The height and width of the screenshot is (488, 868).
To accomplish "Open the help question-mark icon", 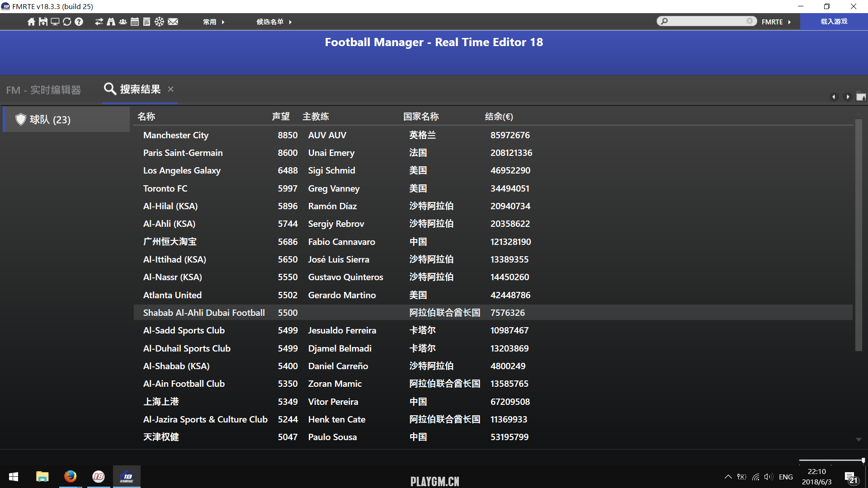I will click(x=79, y=22).
